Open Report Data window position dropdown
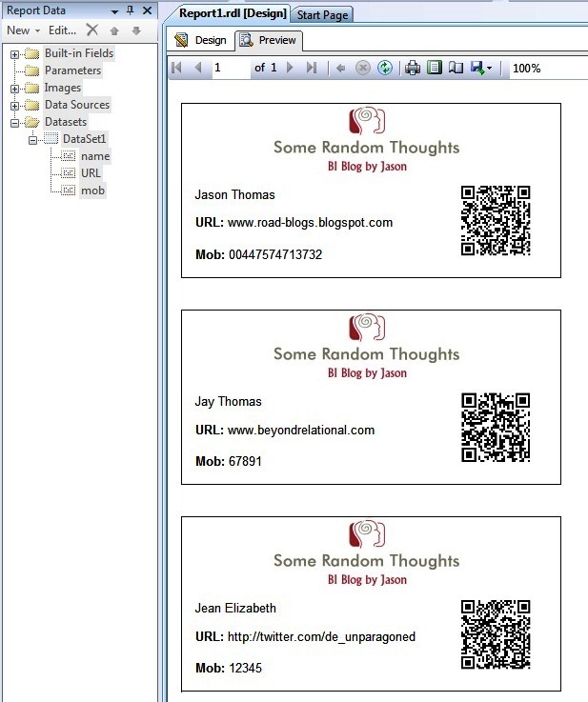 [x=114, y=11]
